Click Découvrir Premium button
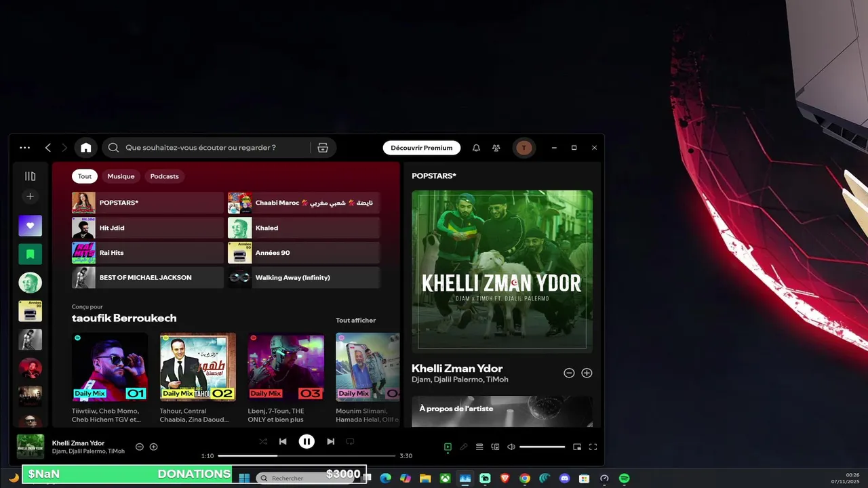Screen dimensions: 868x488 (421, 148)
